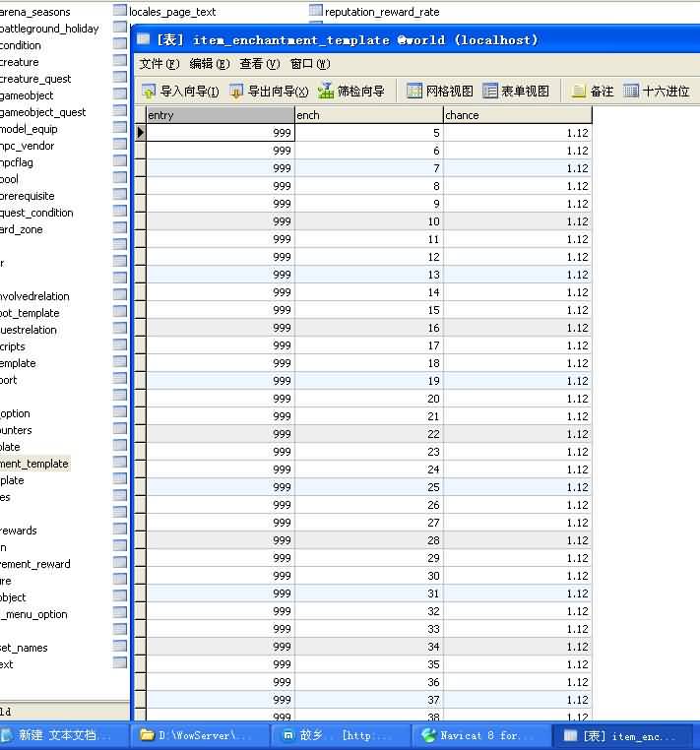
Task: Click ench cell with value 6
Action: point(369,151)
